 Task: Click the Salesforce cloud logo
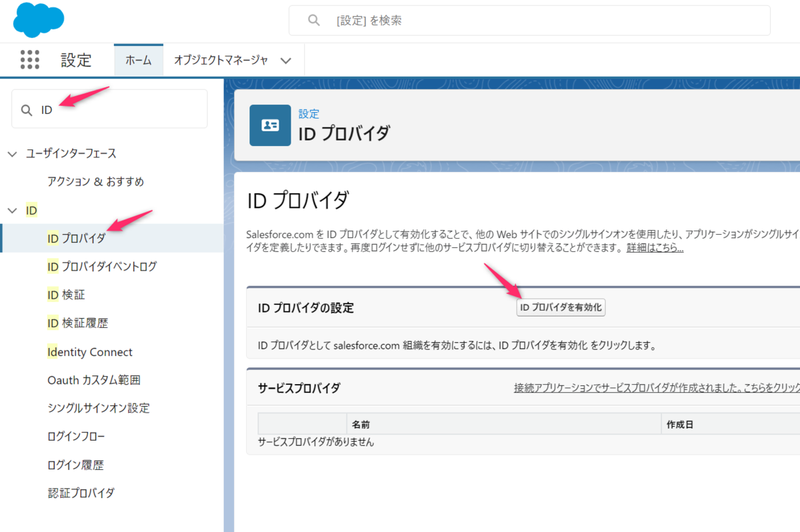click(x=38, y=20)
